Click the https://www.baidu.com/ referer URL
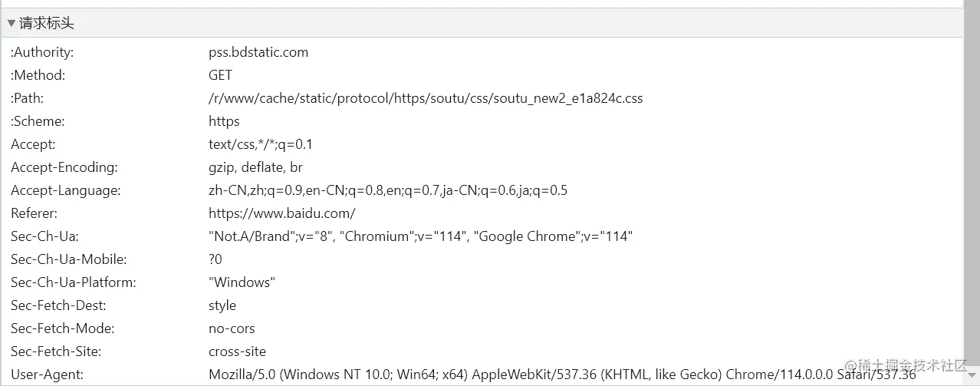 [x=281, y=213]
